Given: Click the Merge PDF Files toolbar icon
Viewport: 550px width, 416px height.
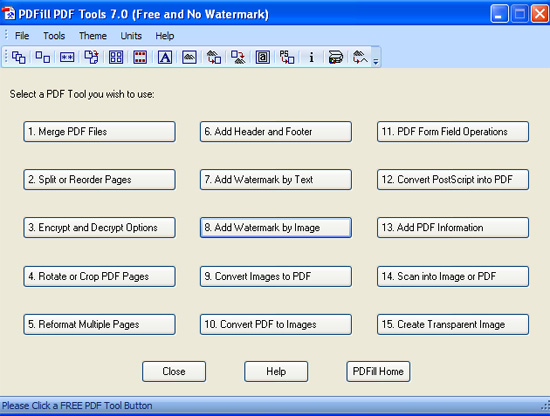Looking at the screenshot, I should click(x=18, y=57).
